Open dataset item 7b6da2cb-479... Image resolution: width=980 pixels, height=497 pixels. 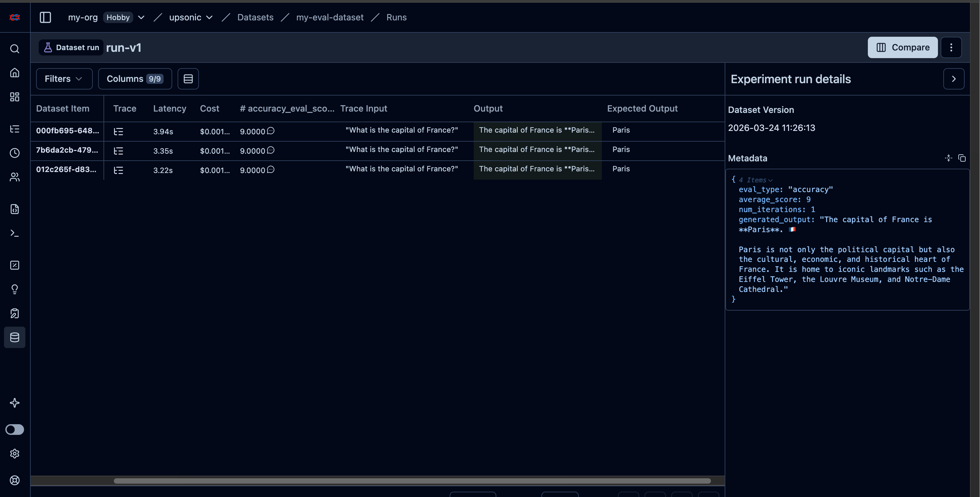(67, 150)
